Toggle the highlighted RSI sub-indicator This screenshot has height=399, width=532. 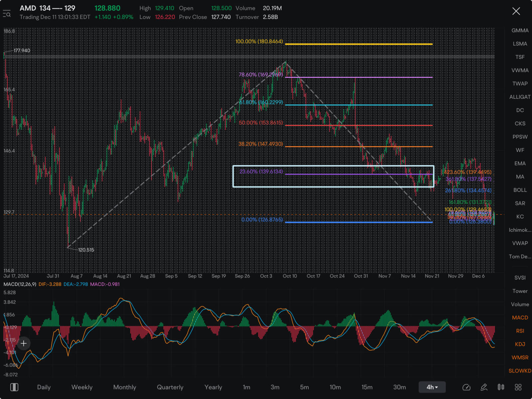(x=520, y=331)
